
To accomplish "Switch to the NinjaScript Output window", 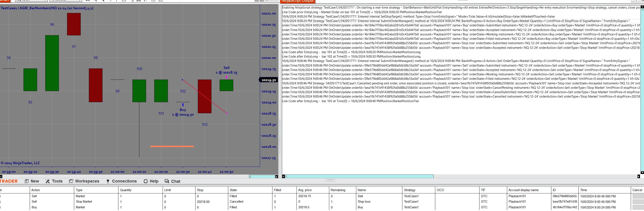I will point(298,1).
